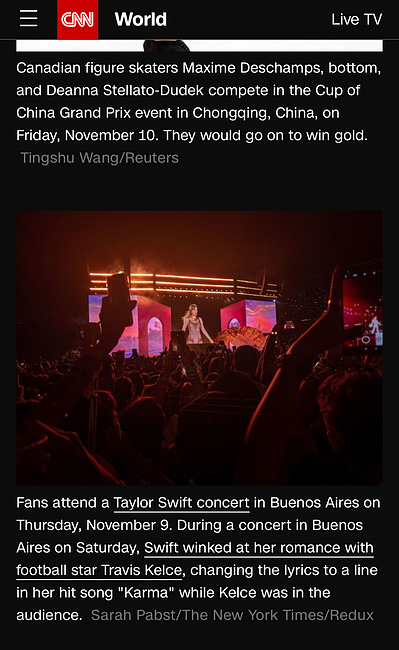
Task: Click the 'Fans attend a' caption text
Action: coord(62,503)
